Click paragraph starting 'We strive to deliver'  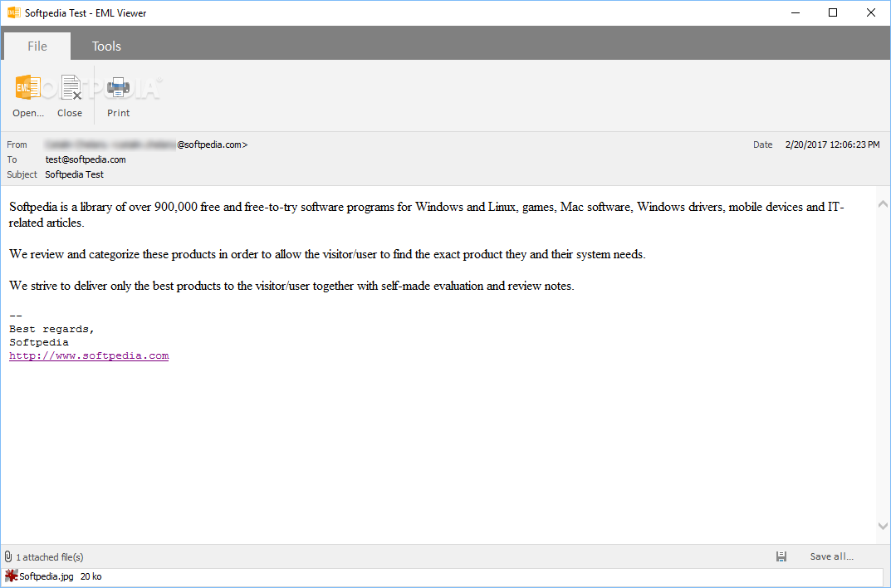coord(291,286)
